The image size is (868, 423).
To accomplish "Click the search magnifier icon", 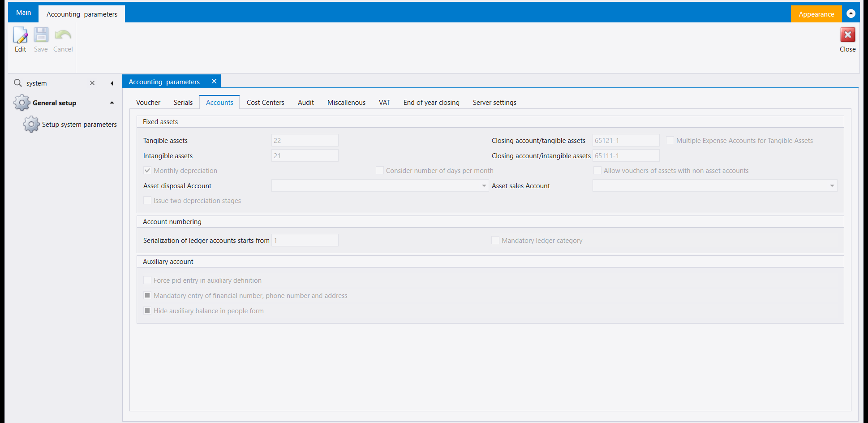I will pyautogui.click(x=18, y=83).
